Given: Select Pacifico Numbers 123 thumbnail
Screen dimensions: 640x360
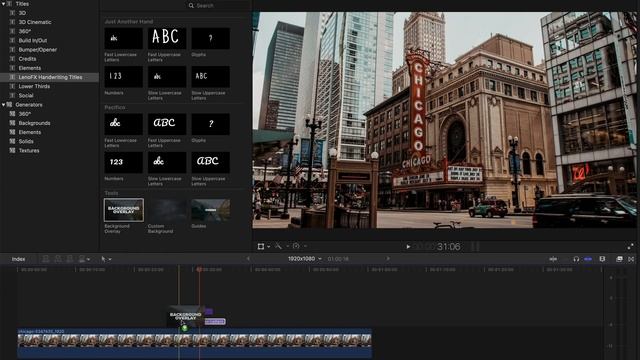Looking at the screenshot, I should (x=123, y=162).
